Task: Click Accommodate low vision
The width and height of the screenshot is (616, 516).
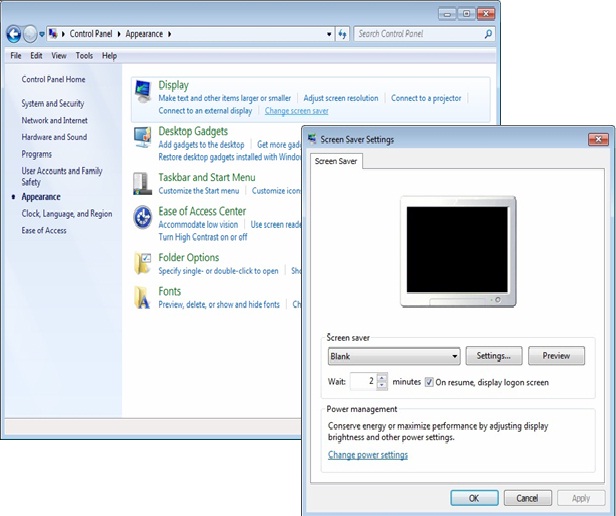Action: point(198,225)
